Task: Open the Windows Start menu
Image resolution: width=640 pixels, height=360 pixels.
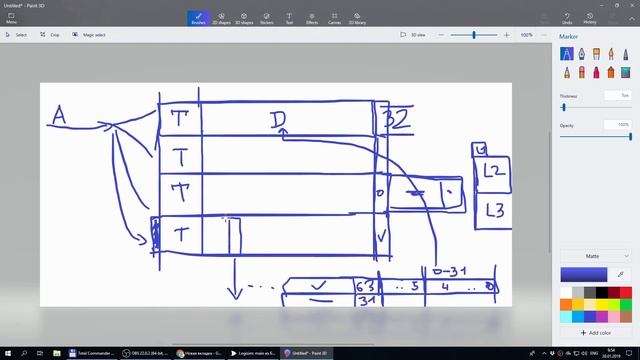Action: tap(8, 353)
